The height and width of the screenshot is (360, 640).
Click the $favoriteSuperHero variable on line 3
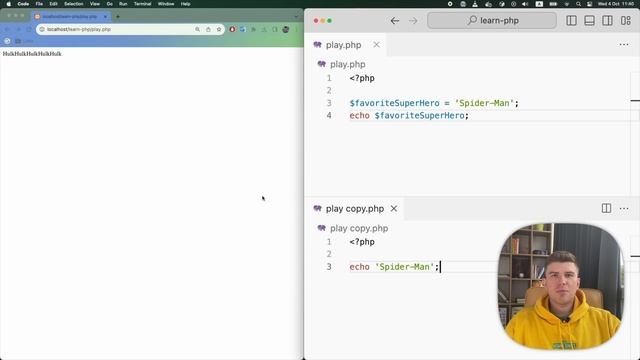point(394,103)
